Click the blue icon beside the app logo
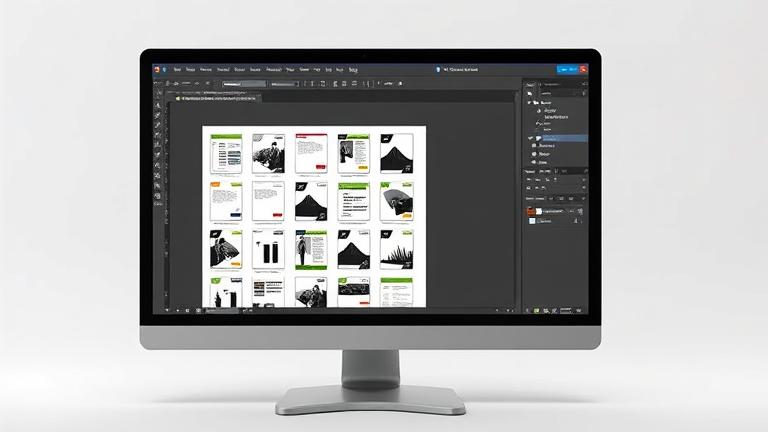Image resolution: width=768 pixels, height=432 pixels. [165, 70]
